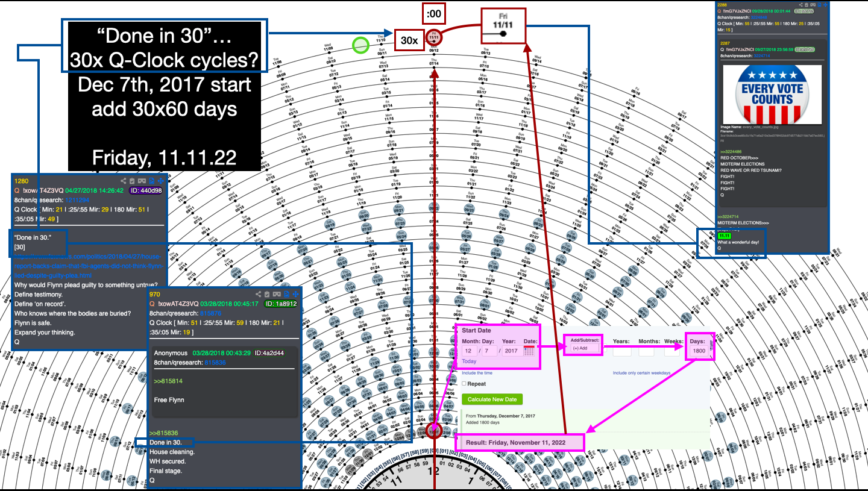Click the share icon on post 970
This screenshot has width=868, height=491.
(259, 294)
